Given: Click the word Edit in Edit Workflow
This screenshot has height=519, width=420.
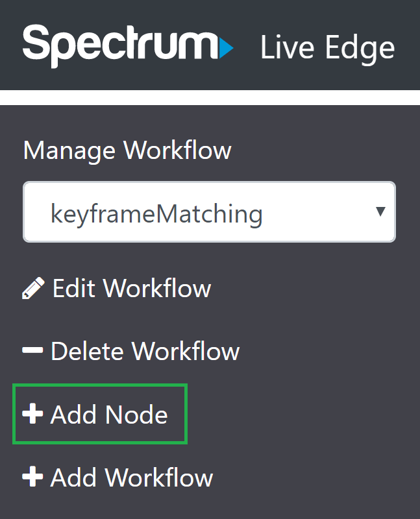Looking at the screenshot, I should (74, 288).
